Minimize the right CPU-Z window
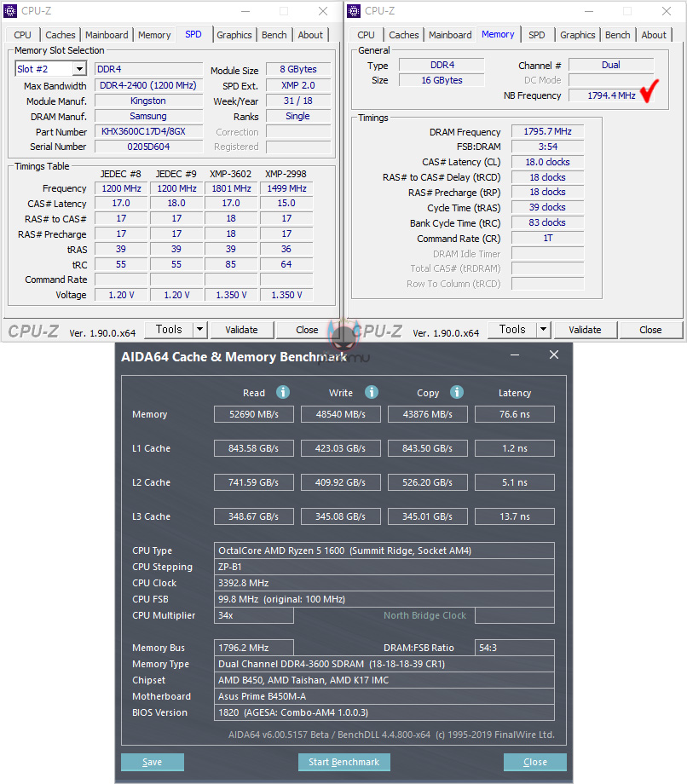The width and height of the screenshot is (687, 784). pos(589,11)
